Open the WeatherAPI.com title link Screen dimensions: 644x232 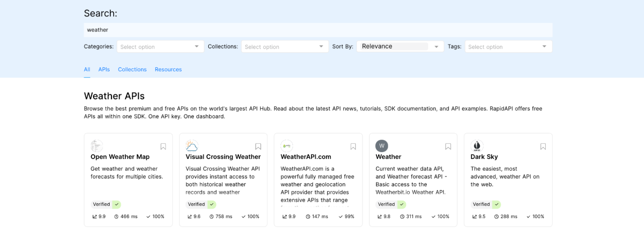(306, 157)
